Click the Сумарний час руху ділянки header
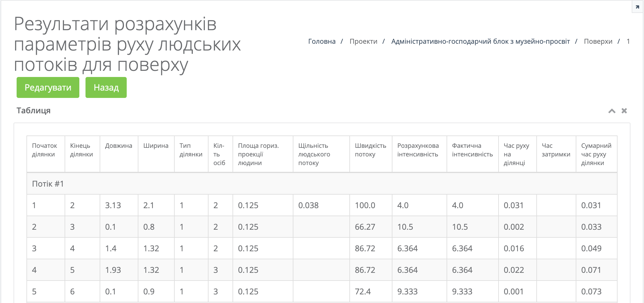Image resolution: width=644 pixels, height=303 pixels. [x=596, y=154]
